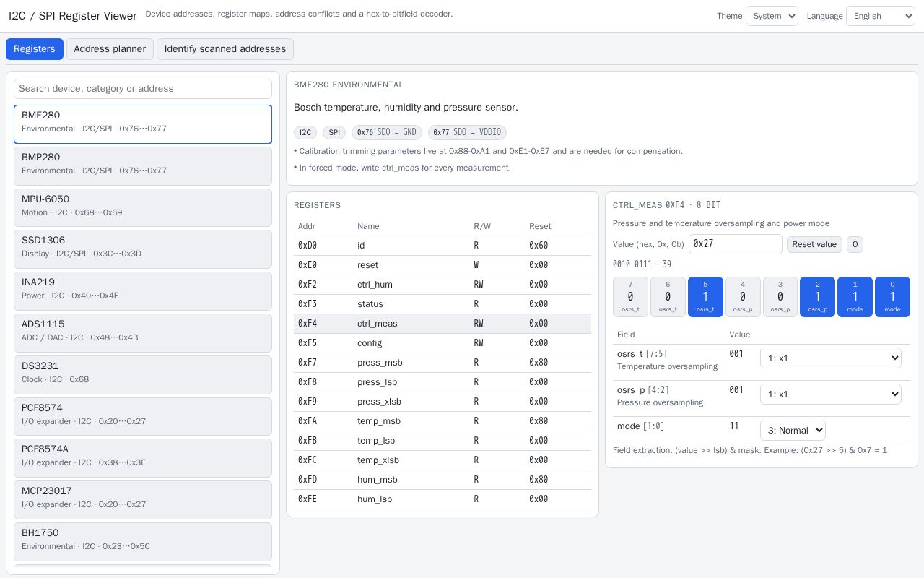Screen dimensions: 924x578
Task: Open Identify scanned addresses tab
Action: click(225, 49)
